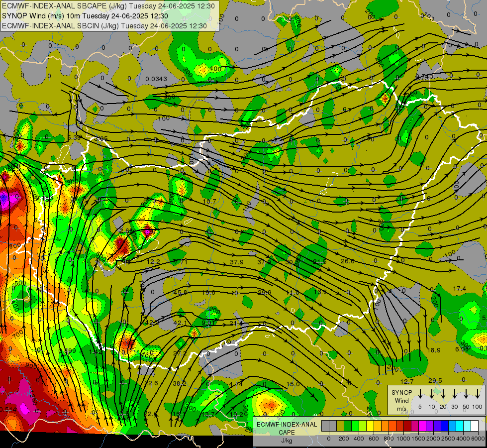The height and width of the screenshot is (448, 487).
Task: Click the 10 m/s wind arrow symbol
Action: (431, 394)
